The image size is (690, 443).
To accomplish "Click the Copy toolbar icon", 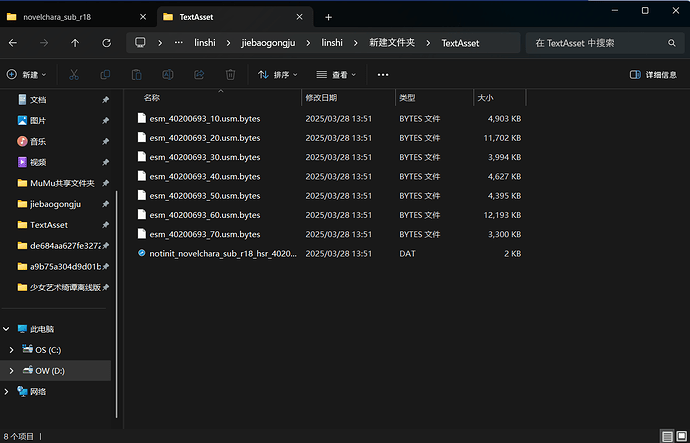I will coord(105,75).
